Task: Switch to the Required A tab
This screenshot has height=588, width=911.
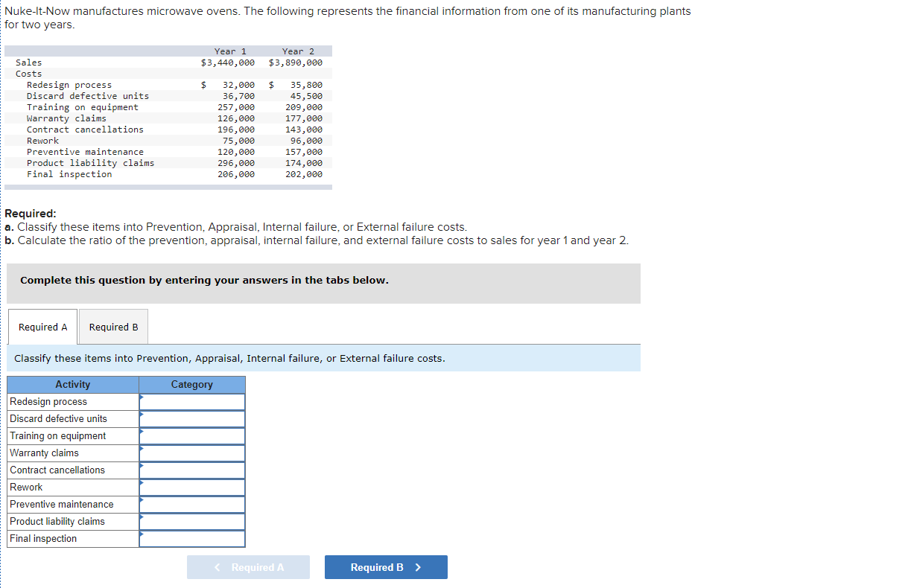Action: 42,327
